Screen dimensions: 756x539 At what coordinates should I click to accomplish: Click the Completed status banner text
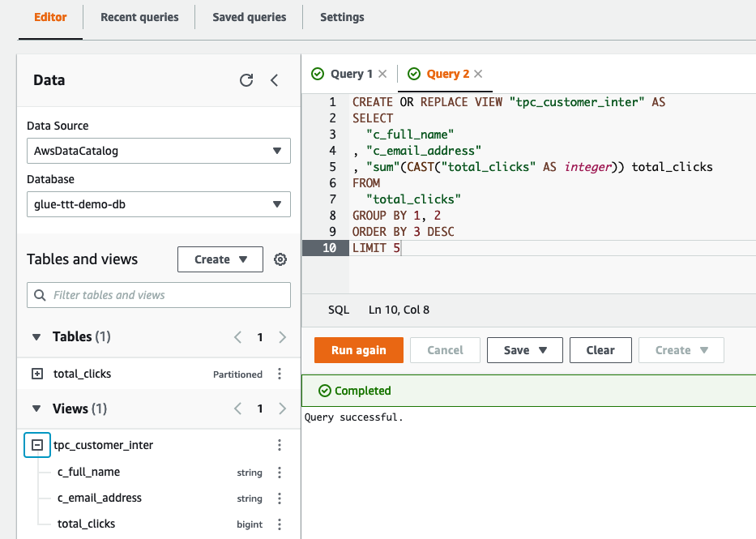[362, 391]
